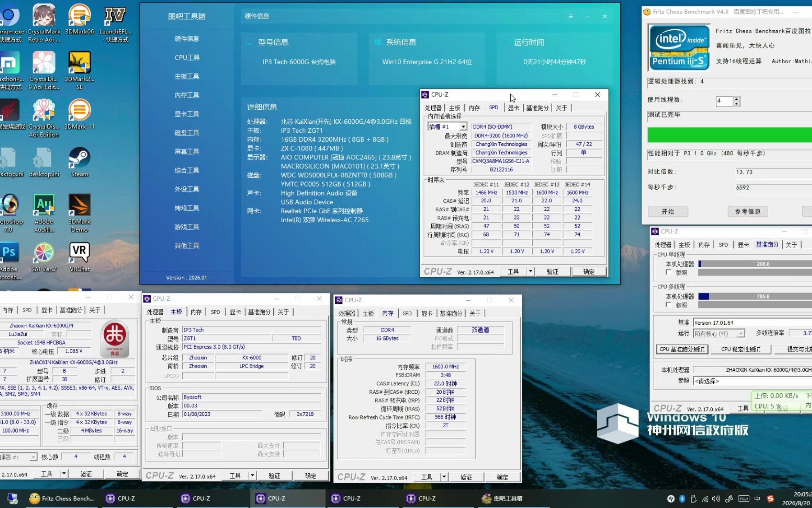The image size is (812, 508).
Task: Switch to 显卡 tab in the SPD CPU-Z window
Action: 513,108
